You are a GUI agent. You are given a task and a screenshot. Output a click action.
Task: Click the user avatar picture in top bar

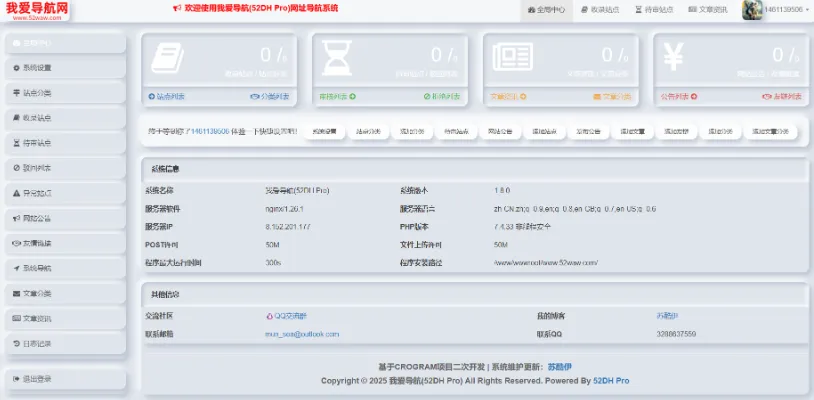click(752, 9)
